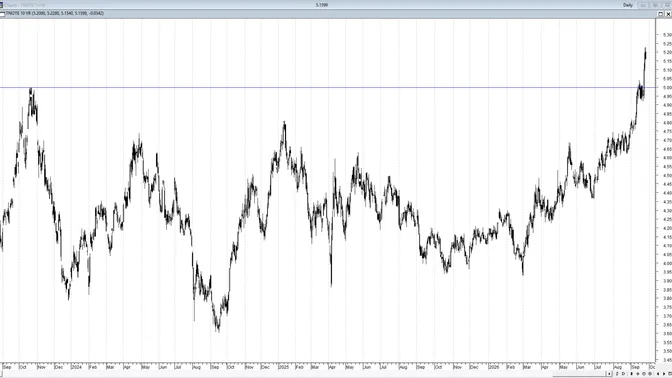Image resolution: width=672 pixels, height=378 pixels.
Task: Click the diamond-shaped icon in the bottom toolbar
Action: (x=638, y=374)
